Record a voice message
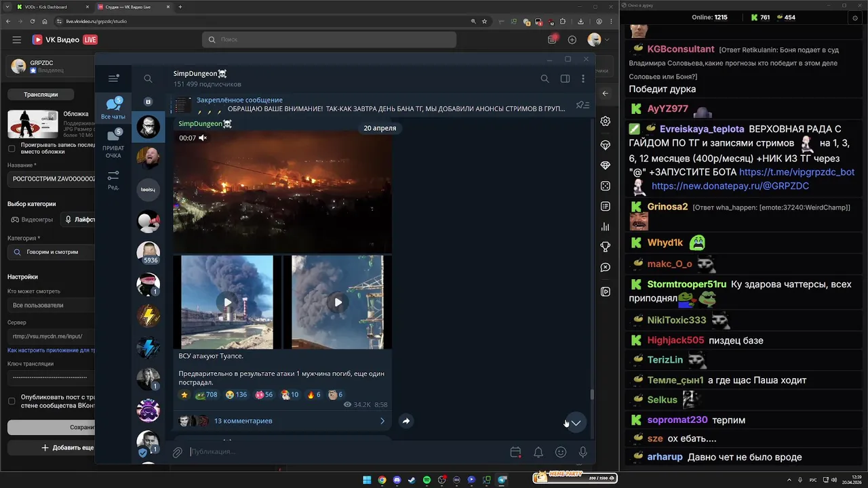Viewport: 868px width, 488px height. pyautogui.click(x=583, y=452)
